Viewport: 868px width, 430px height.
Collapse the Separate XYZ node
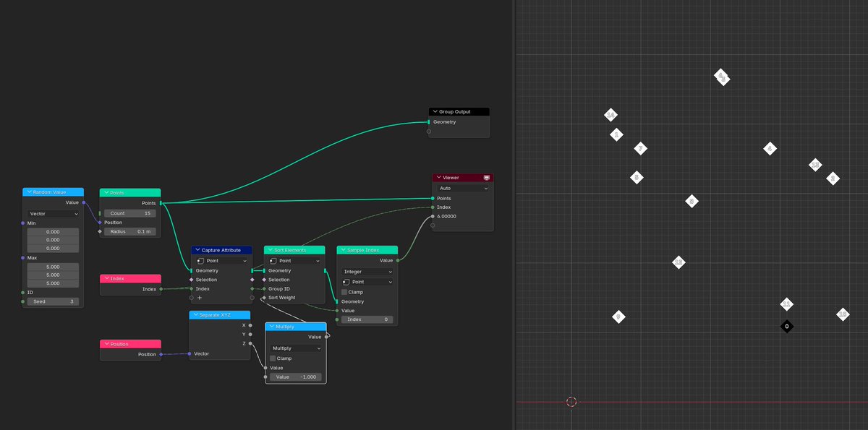(x=195, y=315)
